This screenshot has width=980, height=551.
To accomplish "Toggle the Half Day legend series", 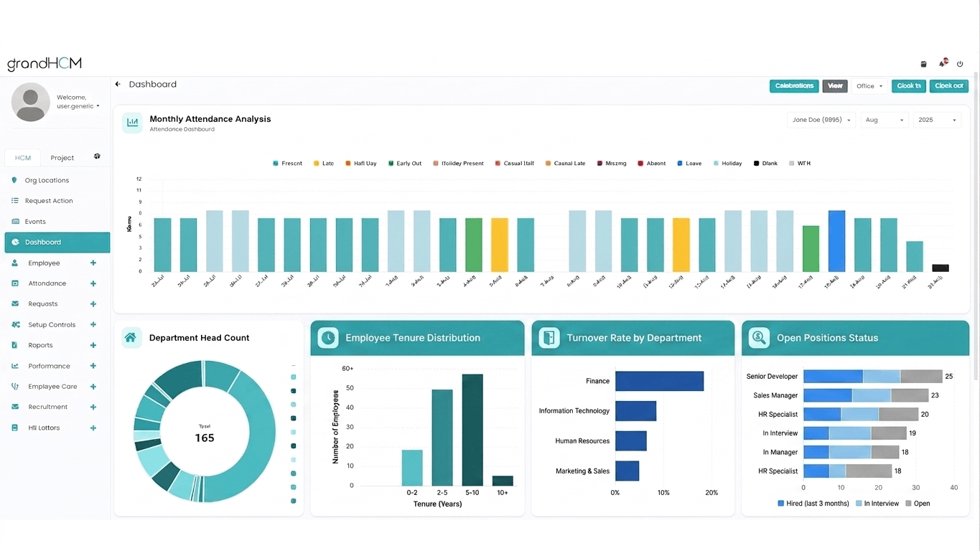I will pyautogui.click(x=360, y=164).
